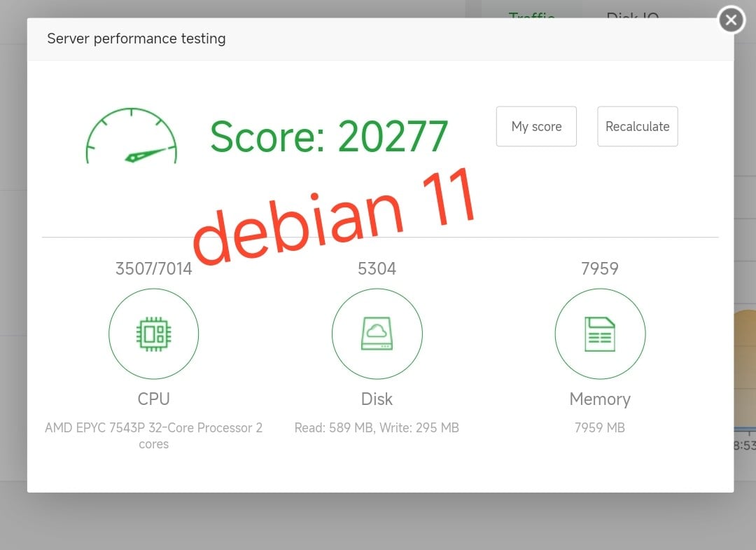Close the performance testing dialog
The height and width of the screenshot is (550, 756).
point(731,20)
